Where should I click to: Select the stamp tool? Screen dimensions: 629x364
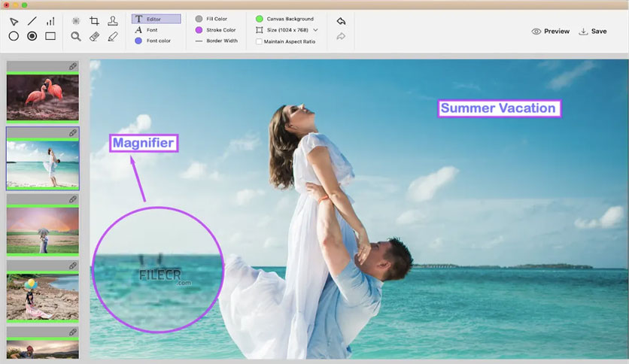(x=113, y=21)
